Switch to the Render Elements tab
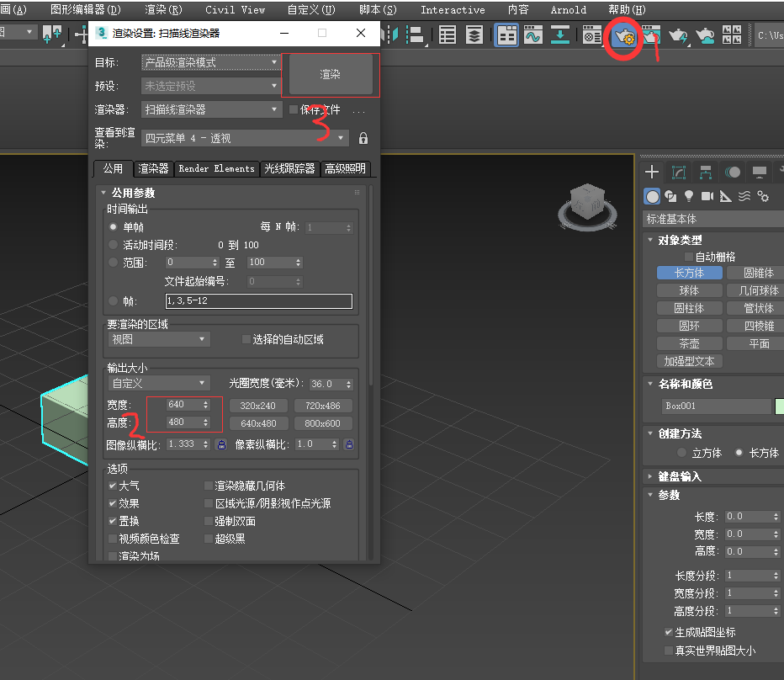Image resolution: width=784 pixels, height=680 pixels. 216,168
